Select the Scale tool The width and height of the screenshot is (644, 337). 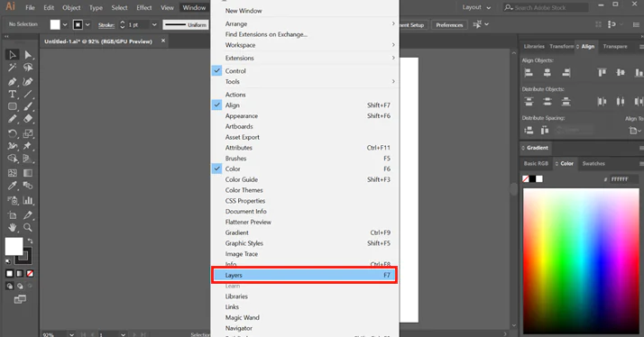pos(28,133)
